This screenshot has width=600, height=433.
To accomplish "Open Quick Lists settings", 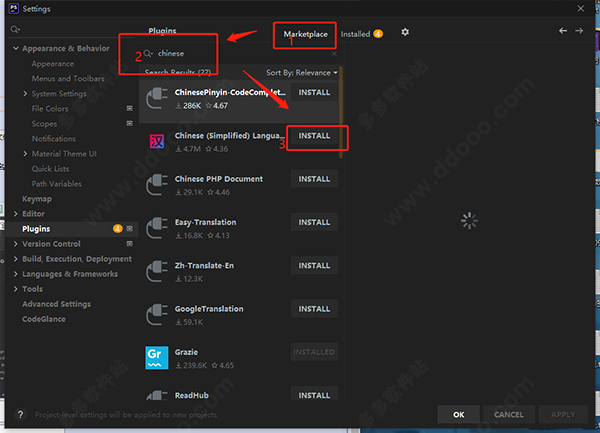I will coord(51,169).
